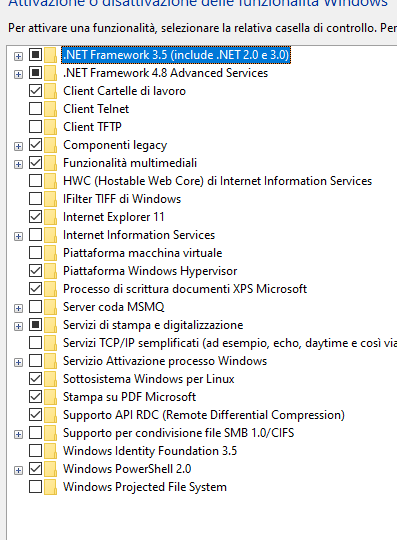Uncheck Piattaforma Windows Hypervisor checkbox
Viewport: 397px width, 540px height.
[x=35, y=271]
